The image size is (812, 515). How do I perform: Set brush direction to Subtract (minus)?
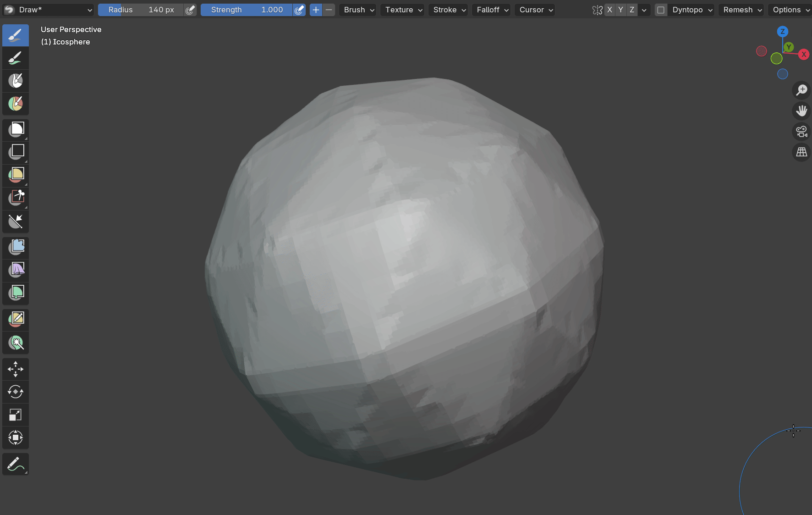pyautogui.click(x=329, y=10)
